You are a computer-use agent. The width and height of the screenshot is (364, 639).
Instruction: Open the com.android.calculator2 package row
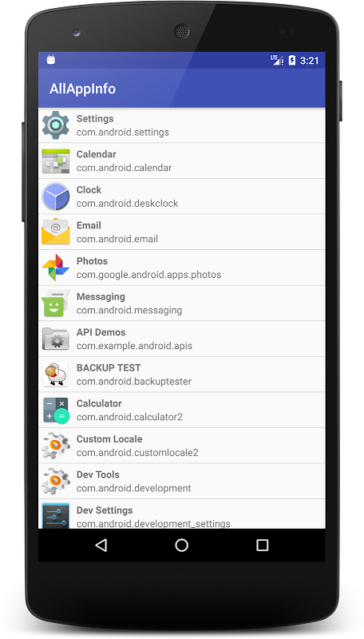pos(181,410)
